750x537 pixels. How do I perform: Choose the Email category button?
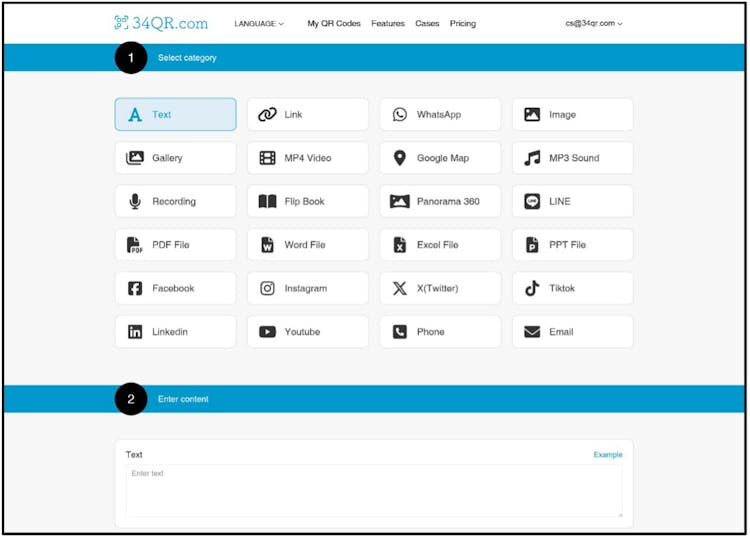click(x=572, y=332)
